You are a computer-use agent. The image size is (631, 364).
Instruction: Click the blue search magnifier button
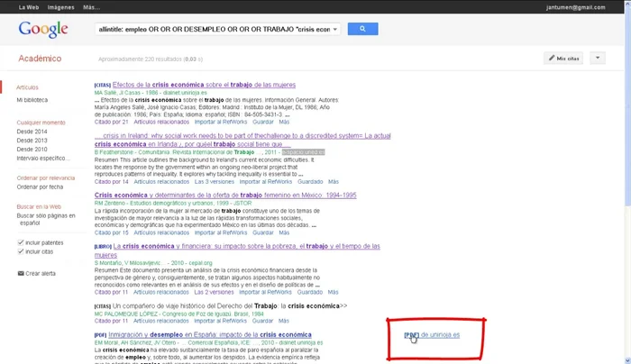click(362, 29)
